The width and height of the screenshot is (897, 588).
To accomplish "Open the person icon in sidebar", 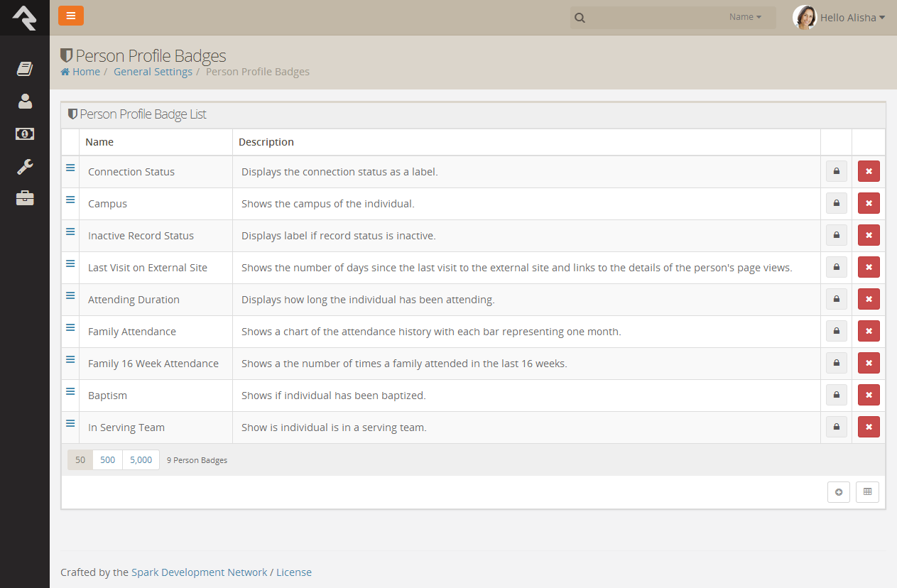I will (25, 101).
